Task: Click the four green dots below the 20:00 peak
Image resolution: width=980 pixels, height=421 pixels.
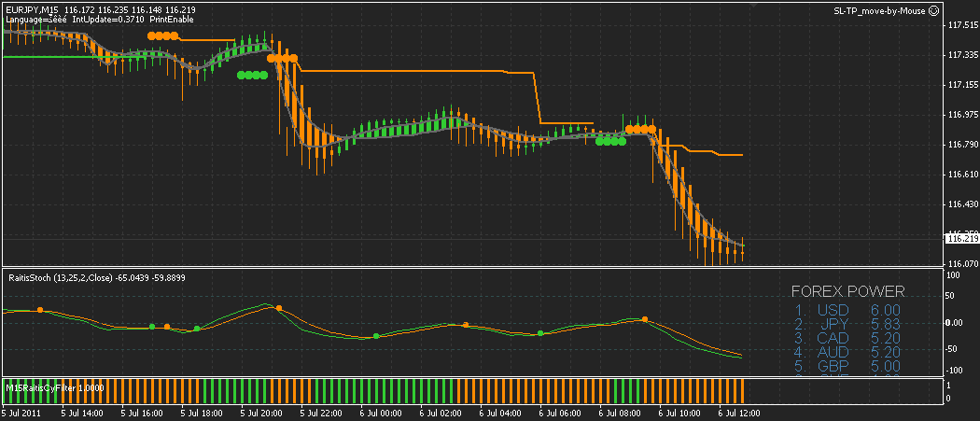Action: (253, 75)
